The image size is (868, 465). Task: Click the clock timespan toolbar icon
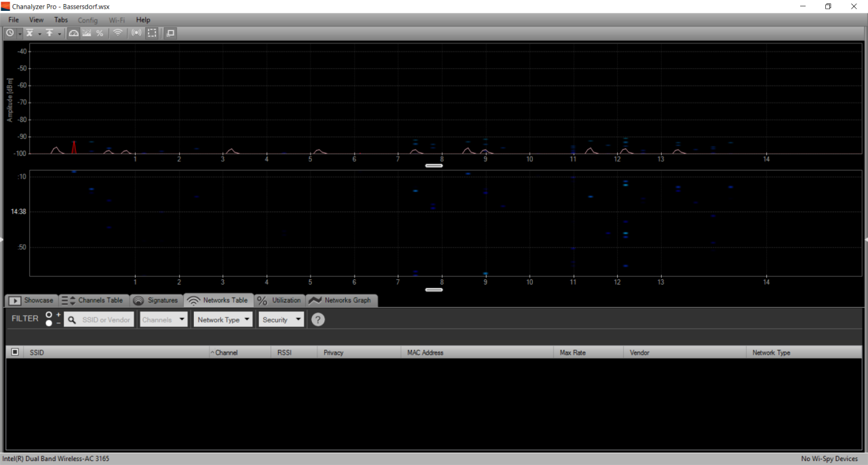(x=10, y=33)
